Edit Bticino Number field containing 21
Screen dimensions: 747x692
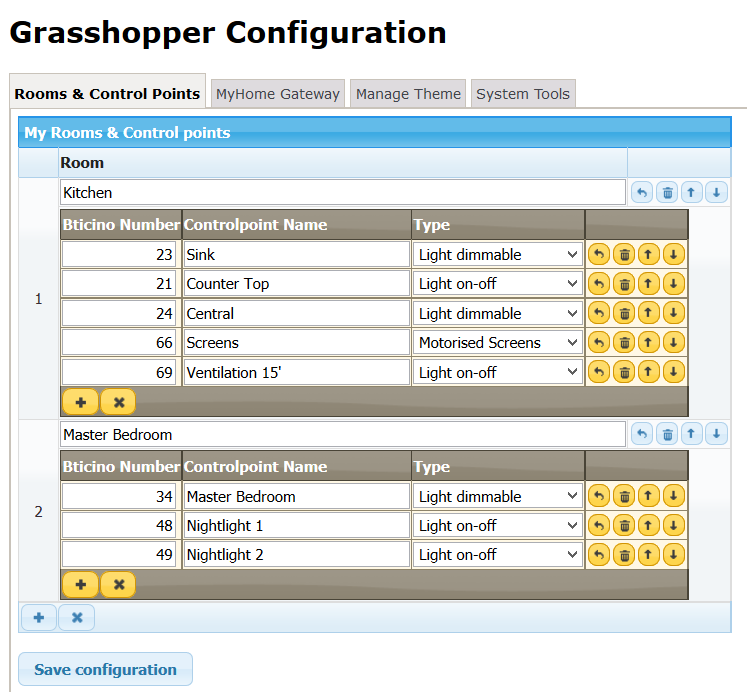click(x=119, y=284)
